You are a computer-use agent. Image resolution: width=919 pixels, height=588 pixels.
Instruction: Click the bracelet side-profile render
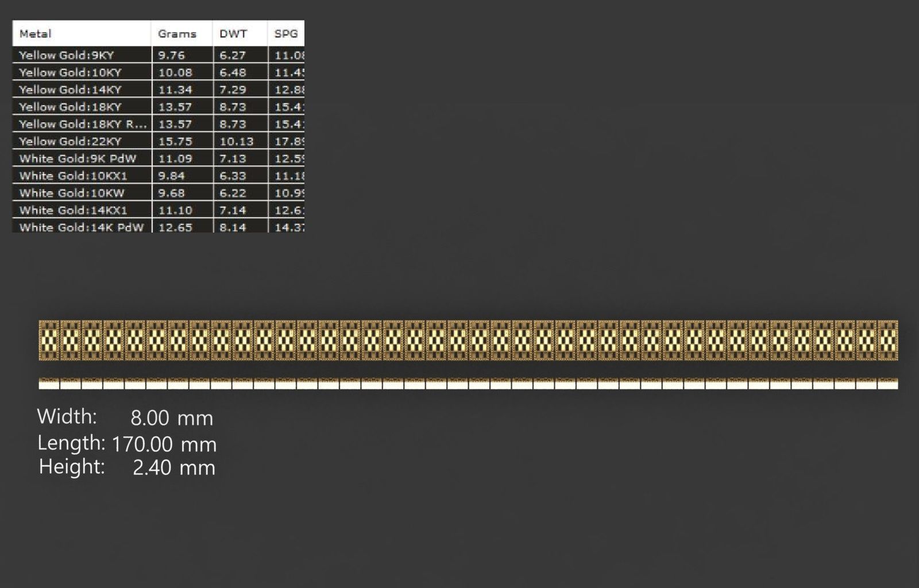[468, 384]
